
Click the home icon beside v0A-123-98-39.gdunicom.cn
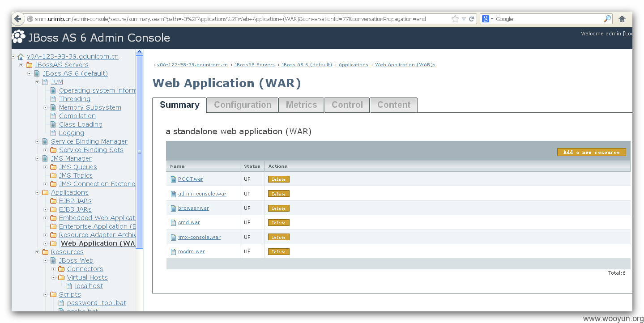click(x=21, y=56)
